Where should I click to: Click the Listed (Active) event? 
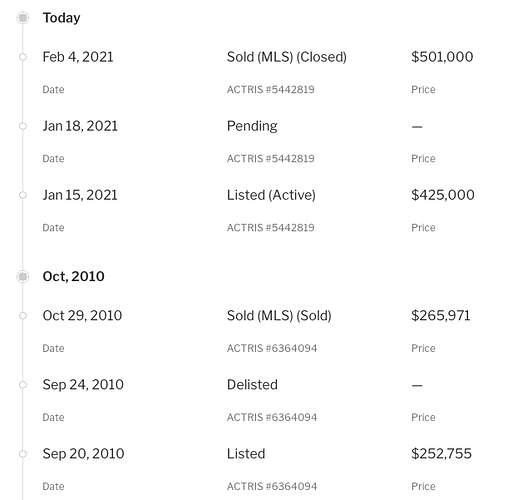tap(271, 195)
